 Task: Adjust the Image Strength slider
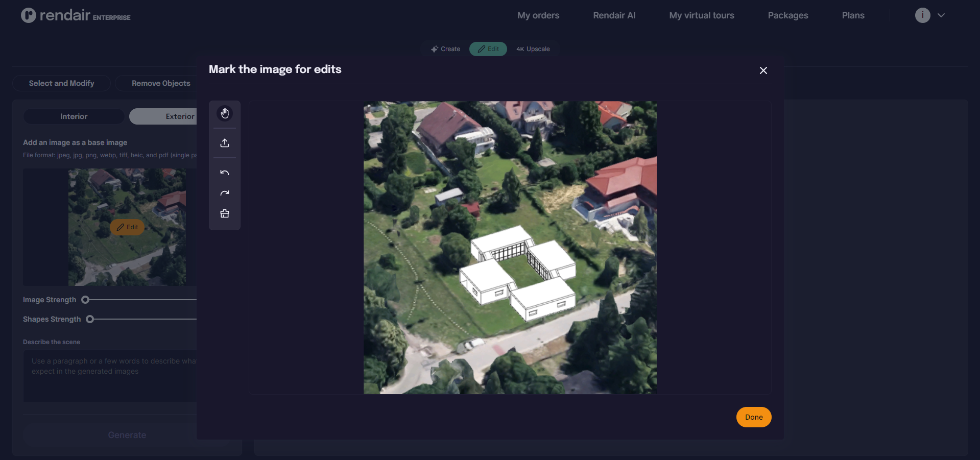84,300
